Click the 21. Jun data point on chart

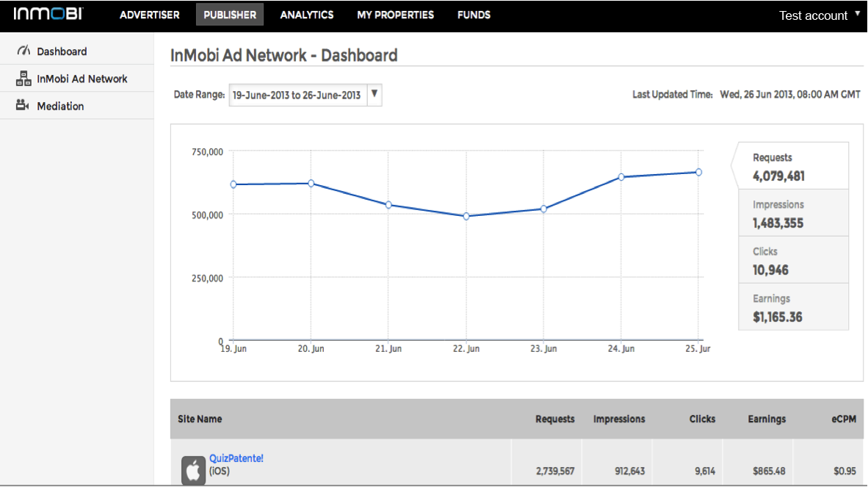pyautogui.click(x=388, y=205)
